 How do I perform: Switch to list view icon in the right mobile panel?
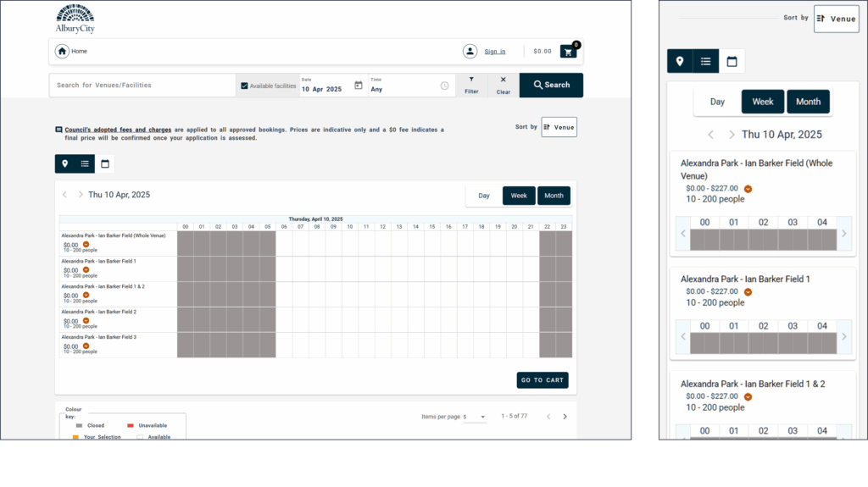coord(705,62)
